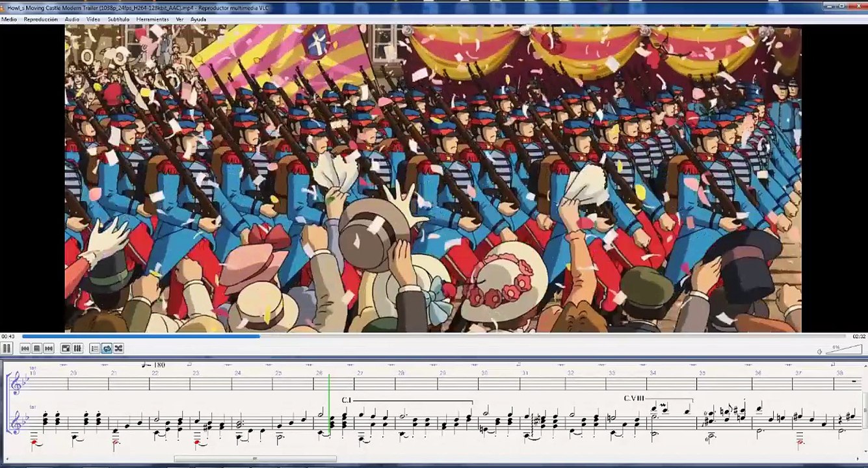Click measure number 34 in the score
This screenshot has height=468, width=868.
653,373
